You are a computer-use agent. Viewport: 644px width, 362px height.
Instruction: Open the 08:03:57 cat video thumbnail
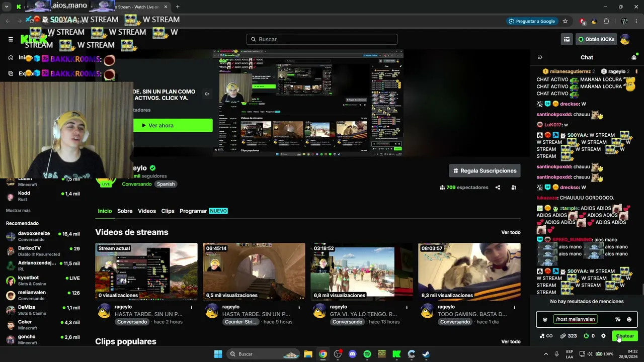469,272
